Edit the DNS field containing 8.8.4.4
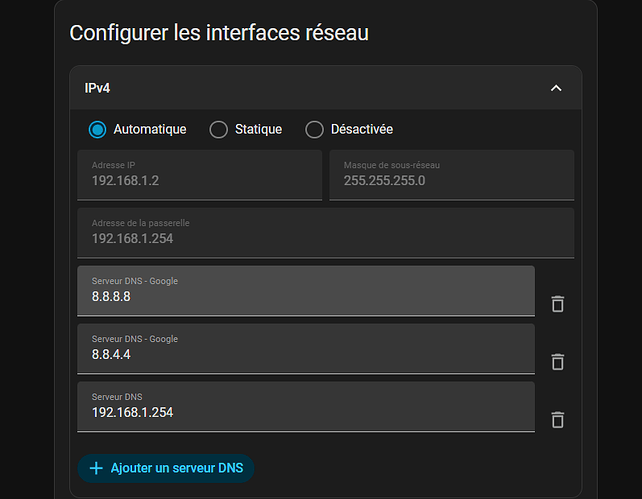The height and width of the screenshot is (499, 642). click(306, 349)
